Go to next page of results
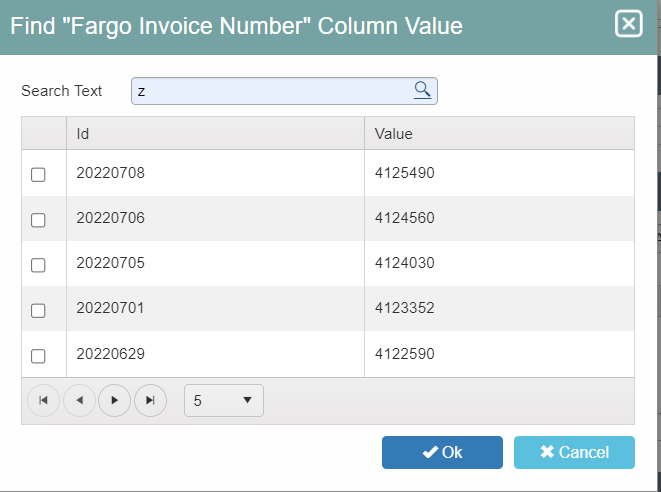 point(114,400)
